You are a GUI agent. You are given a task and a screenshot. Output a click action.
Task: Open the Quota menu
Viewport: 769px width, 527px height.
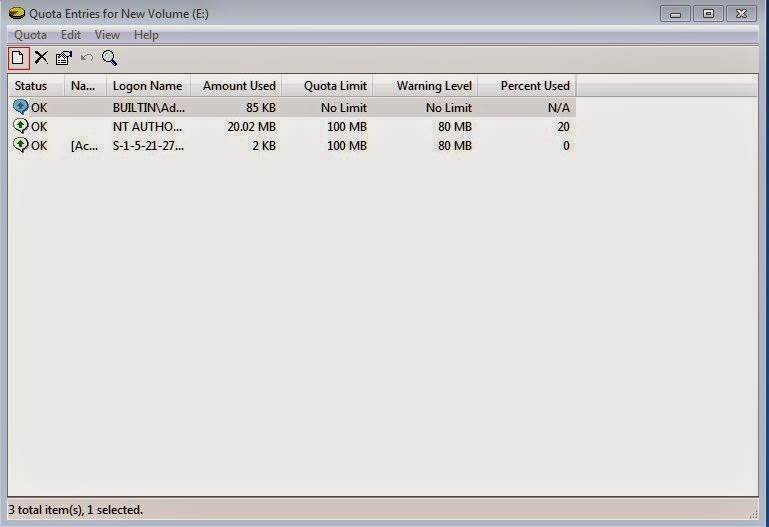(30, 35)
